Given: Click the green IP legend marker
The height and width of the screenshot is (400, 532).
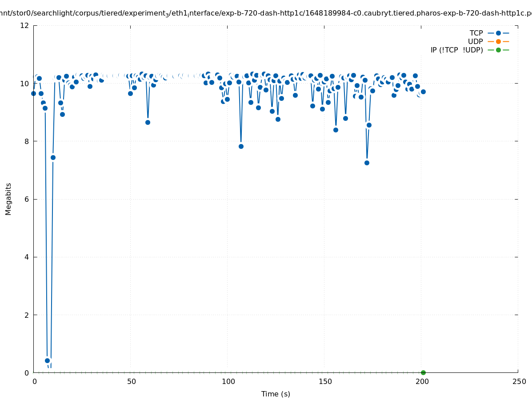Looking at the screenshot, I should coord(498,50).
